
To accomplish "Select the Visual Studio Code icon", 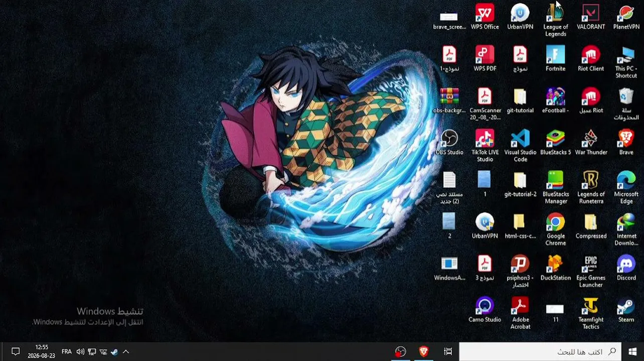I will pyautogui.click(x=520, y=146).
